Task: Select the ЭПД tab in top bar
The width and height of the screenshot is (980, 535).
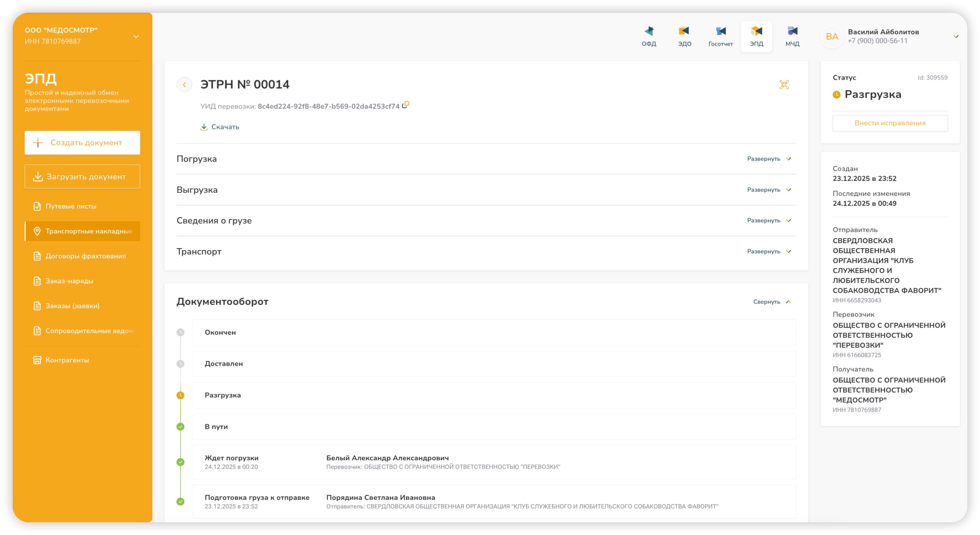Action: click(x=756, y=36)
